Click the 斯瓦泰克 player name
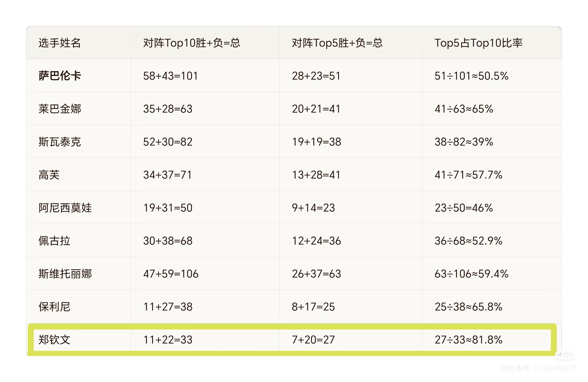This screenshot has width=588, height=382. click(60, 142)
